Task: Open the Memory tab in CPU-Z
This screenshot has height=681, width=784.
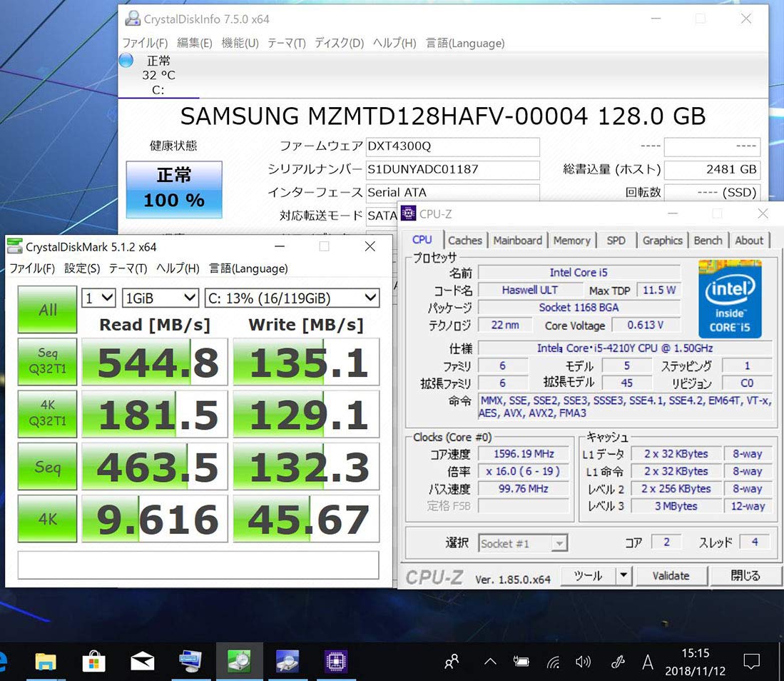Action: [571, 241]
